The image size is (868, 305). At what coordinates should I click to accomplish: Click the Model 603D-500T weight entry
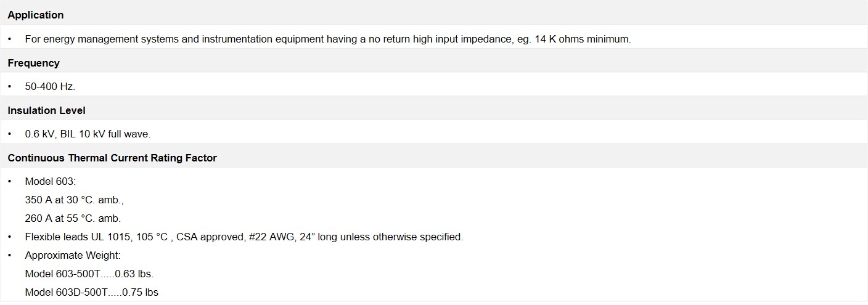[92, 292]
